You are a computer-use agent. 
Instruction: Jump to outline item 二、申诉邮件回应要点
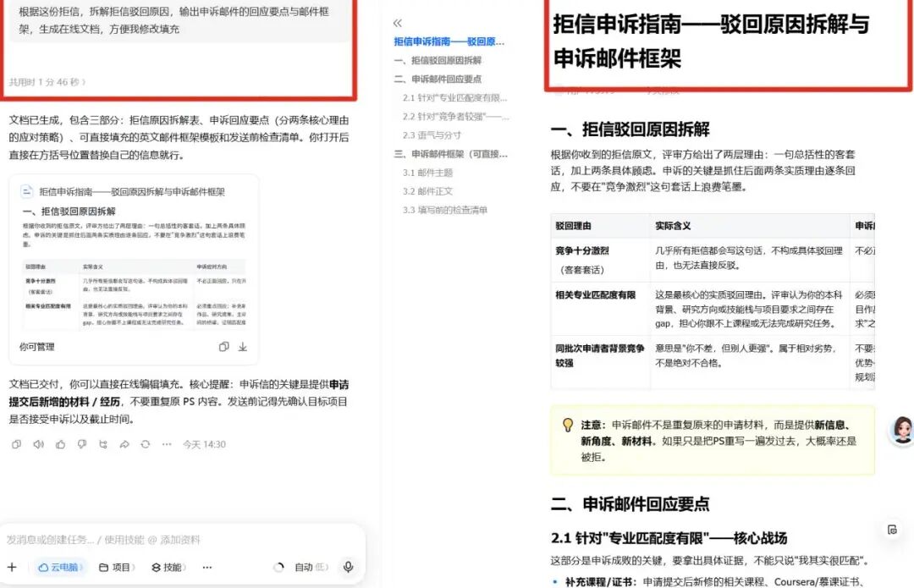(438, 79)
